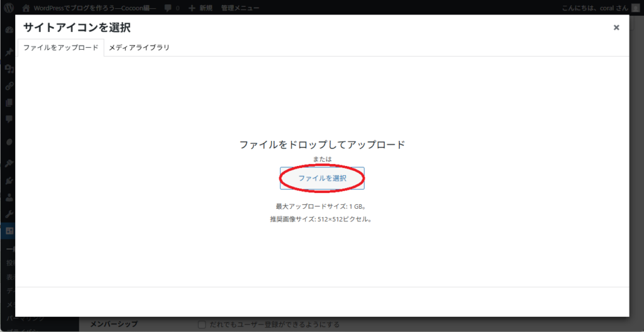Viewport: 644px width, 332px height.
Task: Open the site home link WordPressでブログを作ろう
Action: [x=89, y=8]
